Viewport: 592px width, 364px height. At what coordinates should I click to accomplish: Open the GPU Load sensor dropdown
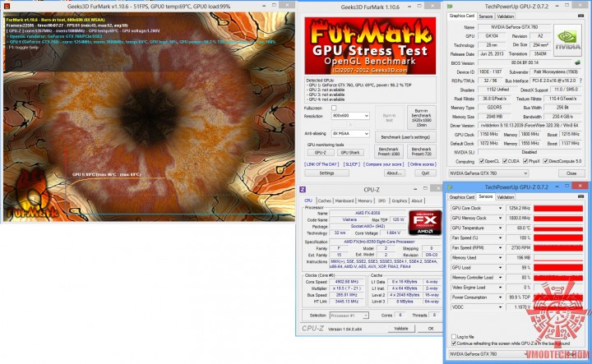point(500,267)
